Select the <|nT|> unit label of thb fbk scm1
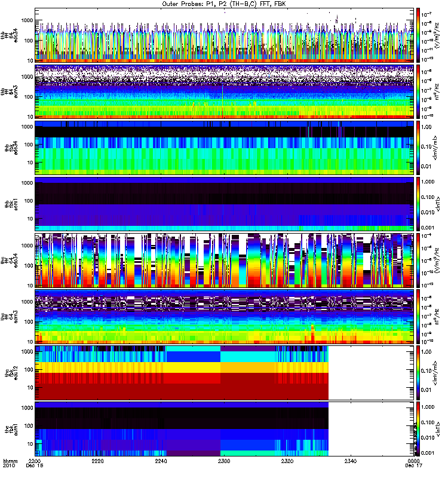Screen dimensions: 448x478 point(438,204)
